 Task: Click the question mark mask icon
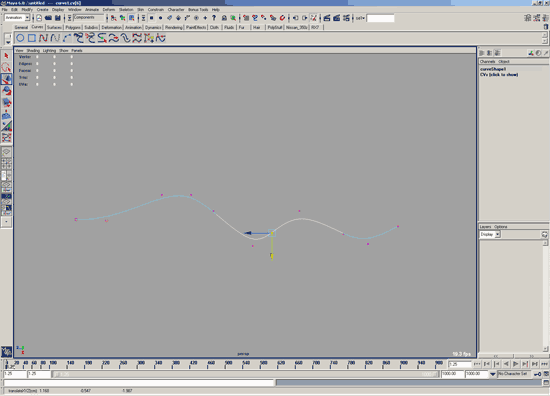214,18
